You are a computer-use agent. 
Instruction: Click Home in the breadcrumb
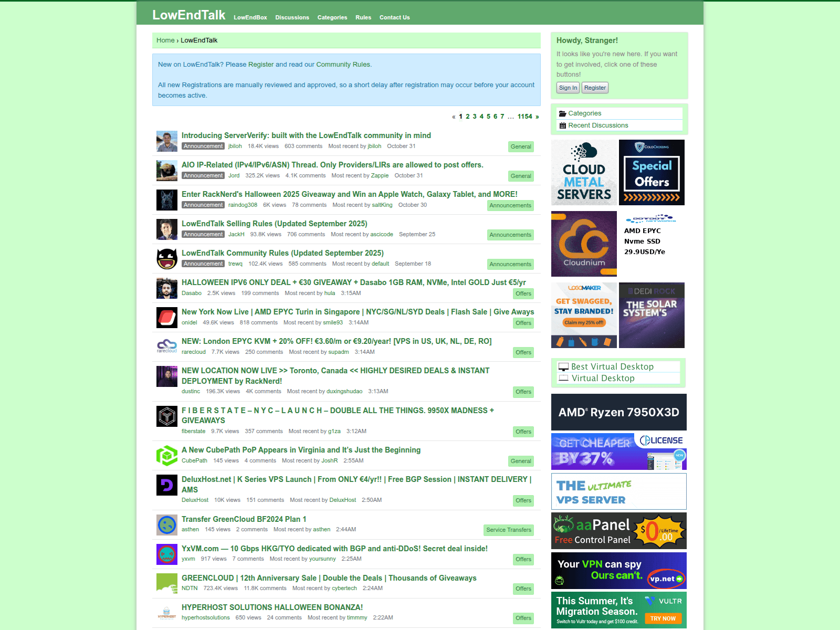[x=165, y=40]
